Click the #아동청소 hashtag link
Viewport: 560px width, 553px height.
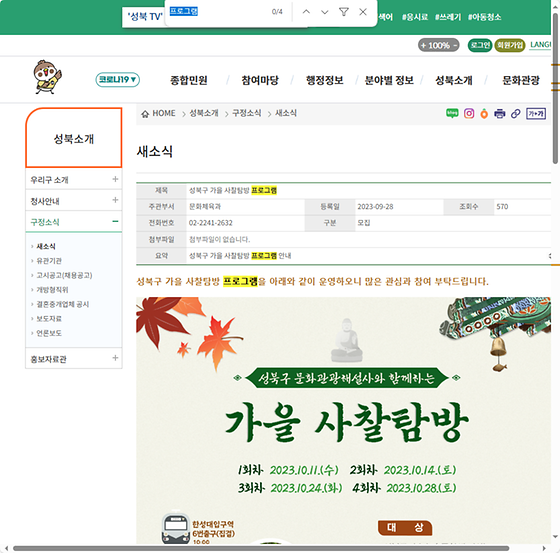click(x=484, y=17)
